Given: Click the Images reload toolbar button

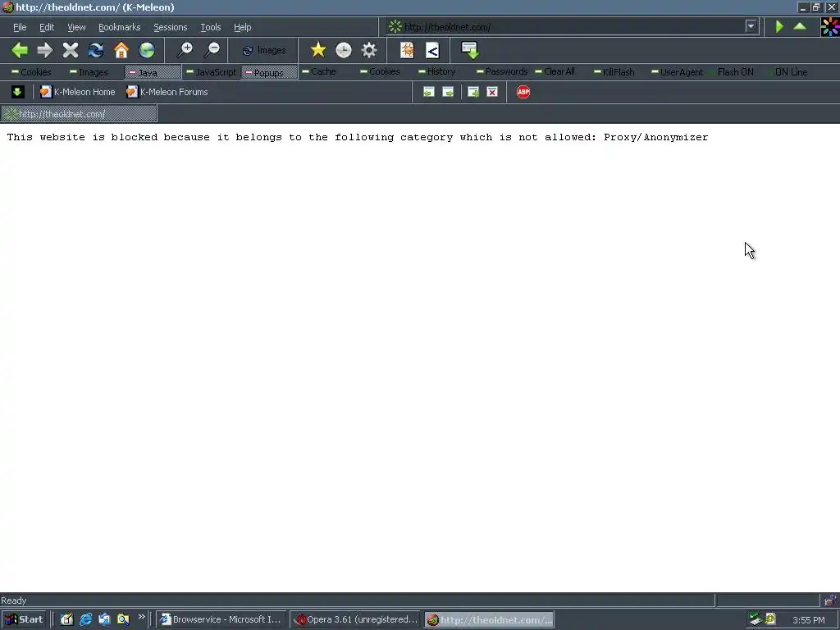Looking at the screenshot, I should click(263, 50).
